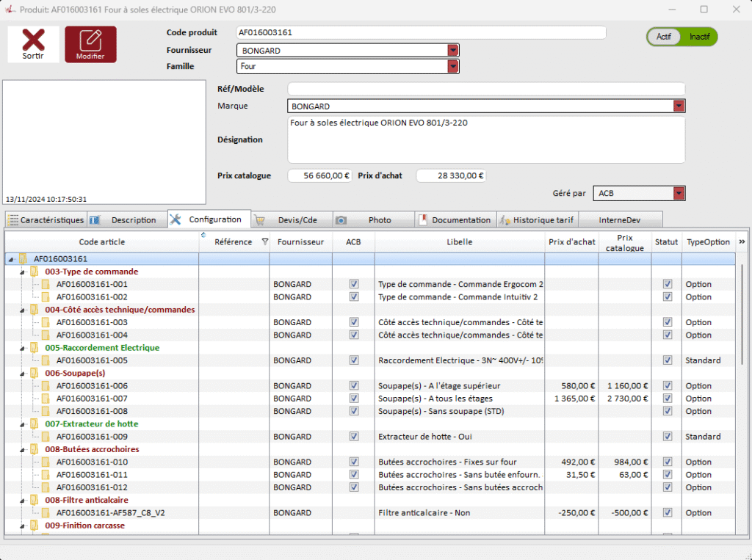The width and height of the screenshot is (752, 560).
Task: Toggle ACB checkbox for AF016003161-010 row
Action: coord(354,462)
